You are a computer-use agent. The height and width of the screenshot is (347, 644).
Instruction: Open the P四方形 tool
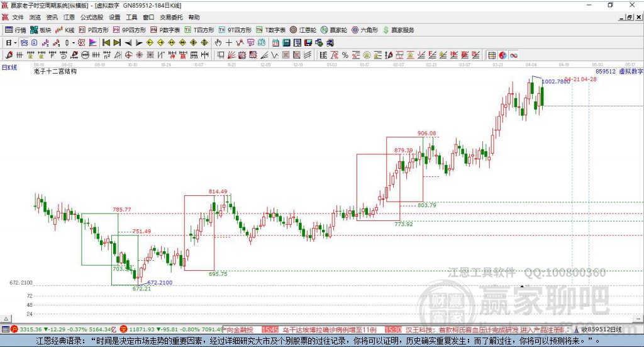click(x=94, y=30)
